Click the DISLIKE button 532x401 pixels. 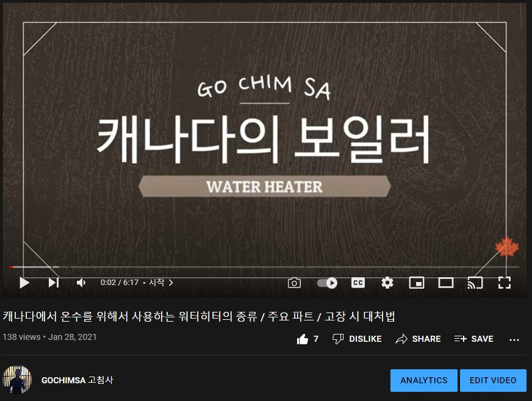357,339
